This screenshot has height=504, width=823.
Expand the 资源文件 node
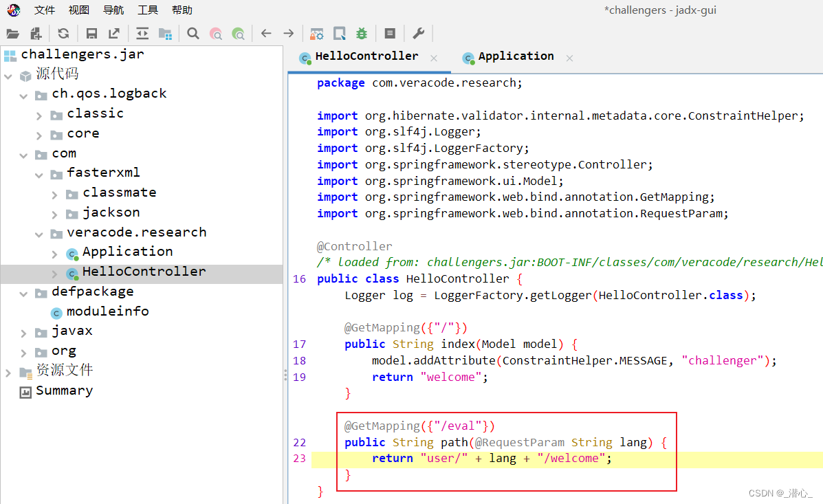(8, 373)
